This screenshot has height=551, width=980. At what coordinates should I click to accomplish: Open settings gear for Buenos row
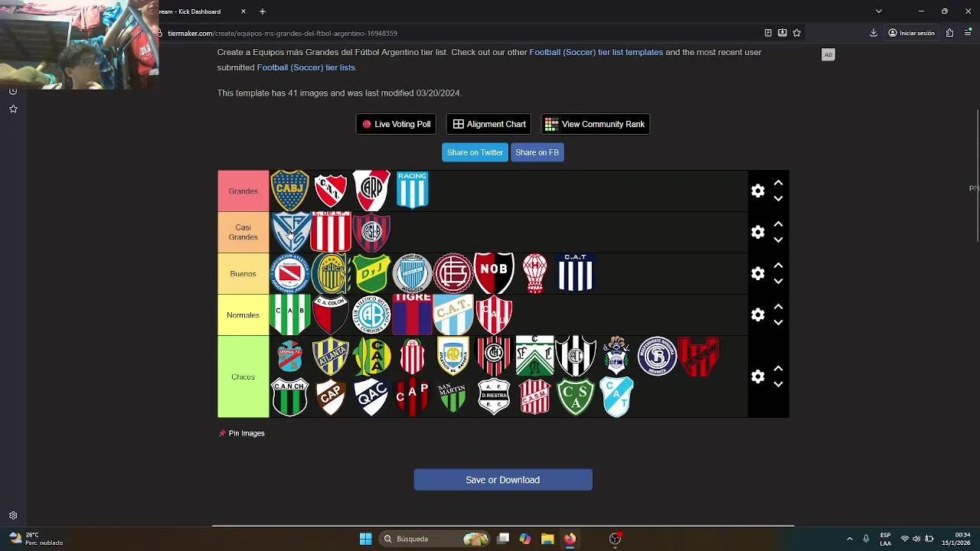coord(758,274)
